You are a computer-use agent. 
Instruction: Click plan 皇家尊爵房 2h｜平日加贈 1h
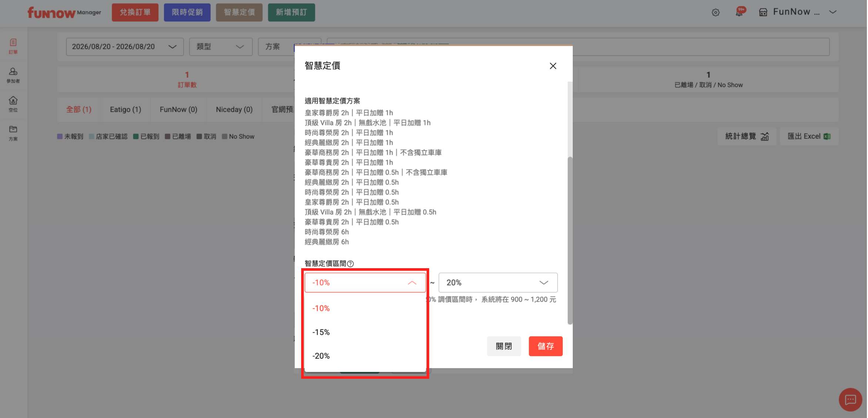tap(349, 113)
